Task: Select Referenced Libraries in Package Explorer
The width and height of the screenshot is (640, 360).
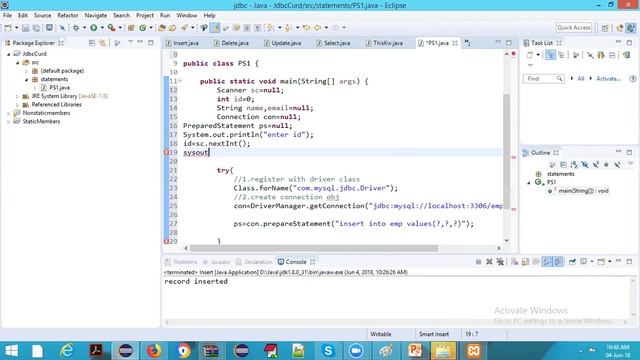Action: coord(56,104)
